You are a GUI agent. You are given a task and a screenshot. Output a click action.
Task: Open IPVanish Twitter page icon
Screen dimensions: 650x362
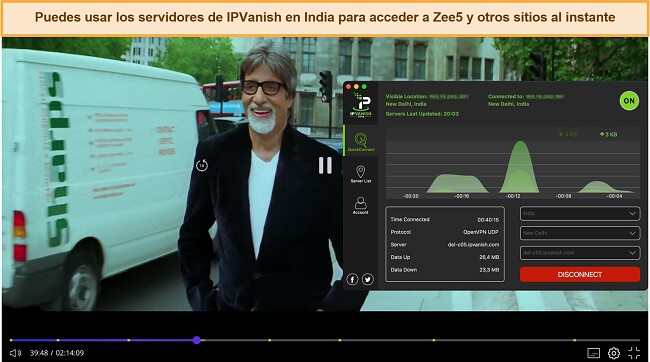point(368,279)
